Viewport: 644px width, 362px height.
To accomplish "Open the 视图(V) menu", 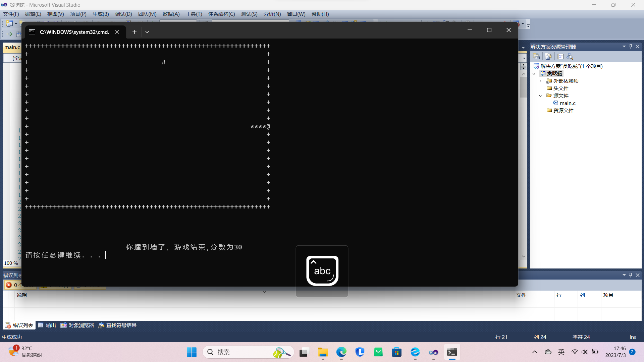I will coord(55,14).
